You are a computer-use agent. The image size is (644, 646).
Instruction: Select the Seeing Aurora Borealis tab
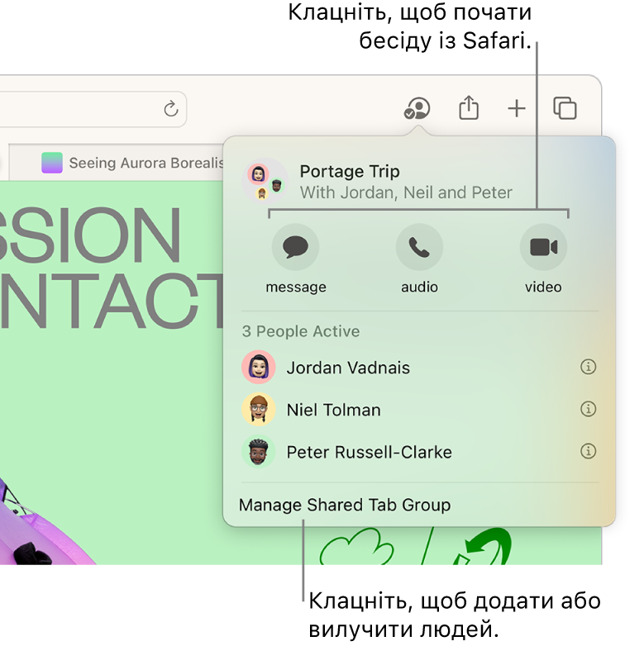117,162
